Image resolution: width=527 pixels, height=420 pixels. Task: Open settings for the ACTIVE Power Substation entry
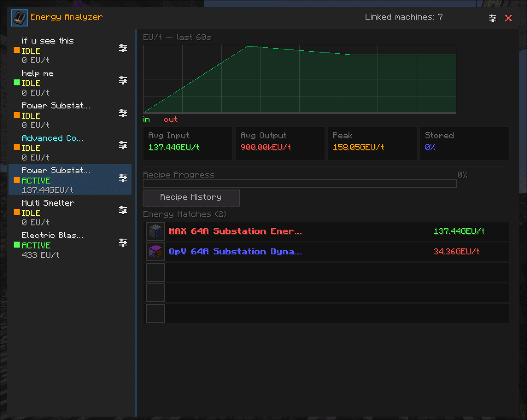[123, 178]
